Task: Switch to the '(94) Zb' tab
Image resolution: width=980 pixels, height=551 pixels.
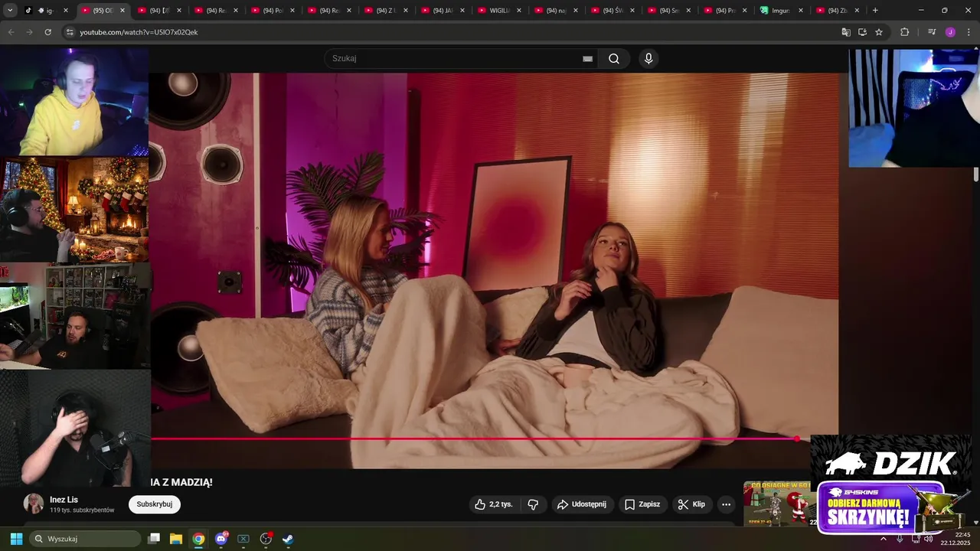Action: (x=839, y=11)
